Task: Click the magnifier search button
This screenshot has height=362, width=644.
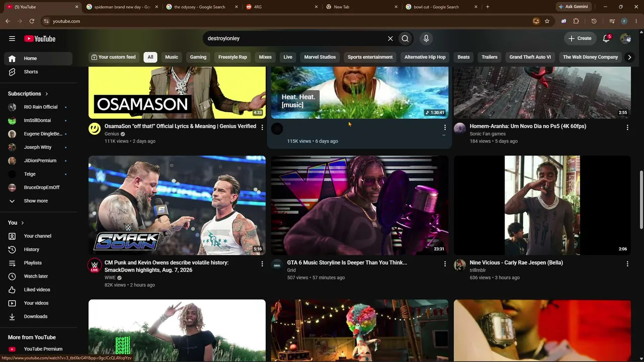Action: click(x=405, y=38)
